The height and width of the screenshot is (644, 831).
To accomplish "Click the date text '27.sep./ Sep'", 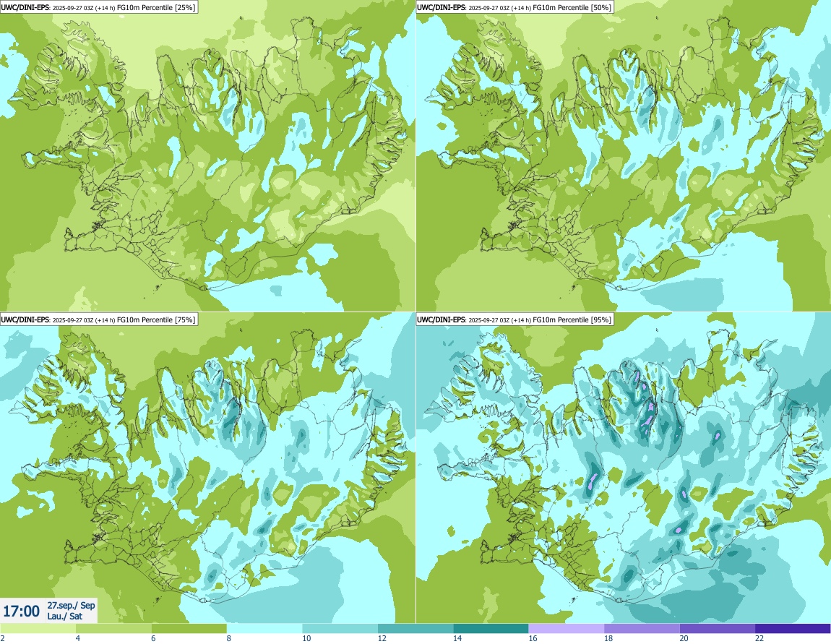I will (x=71, y=605).
